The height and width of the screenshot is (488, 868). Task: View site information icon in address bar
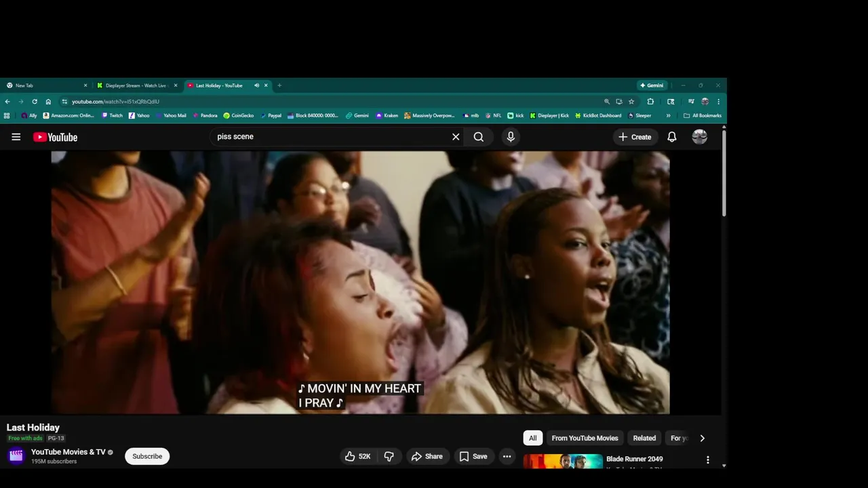[x=64, y=102]
